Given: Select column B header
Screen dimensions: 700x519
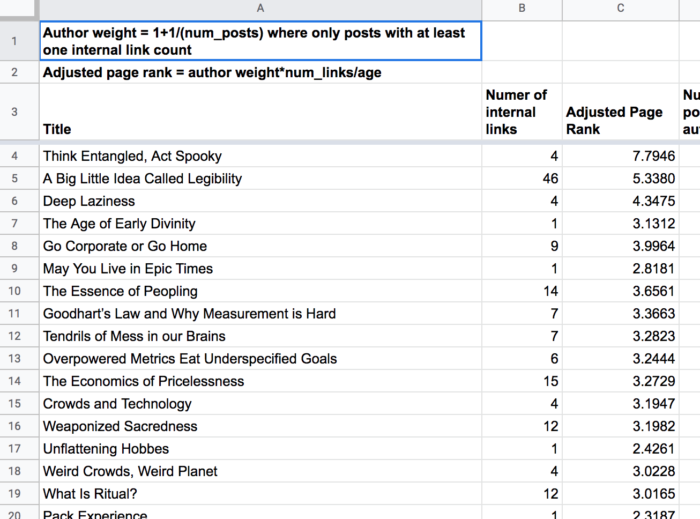Looking at the screenshot, I should (x=521, y=9).
